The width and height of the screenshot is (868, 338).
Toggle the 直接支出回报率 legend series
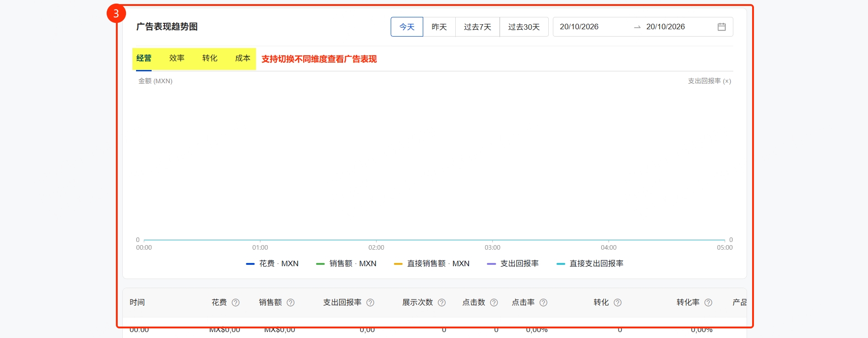590,263
